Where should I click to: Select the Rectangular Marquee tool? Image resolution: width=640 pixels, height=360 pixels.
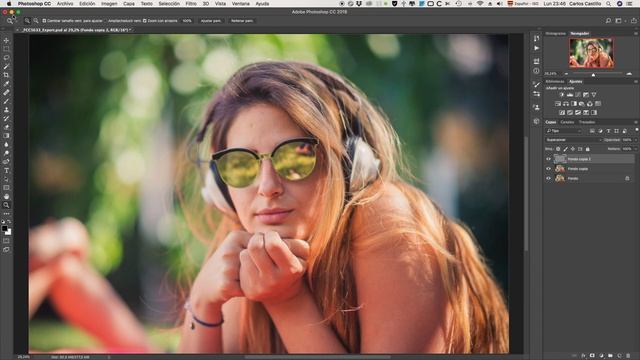(6, 49)
